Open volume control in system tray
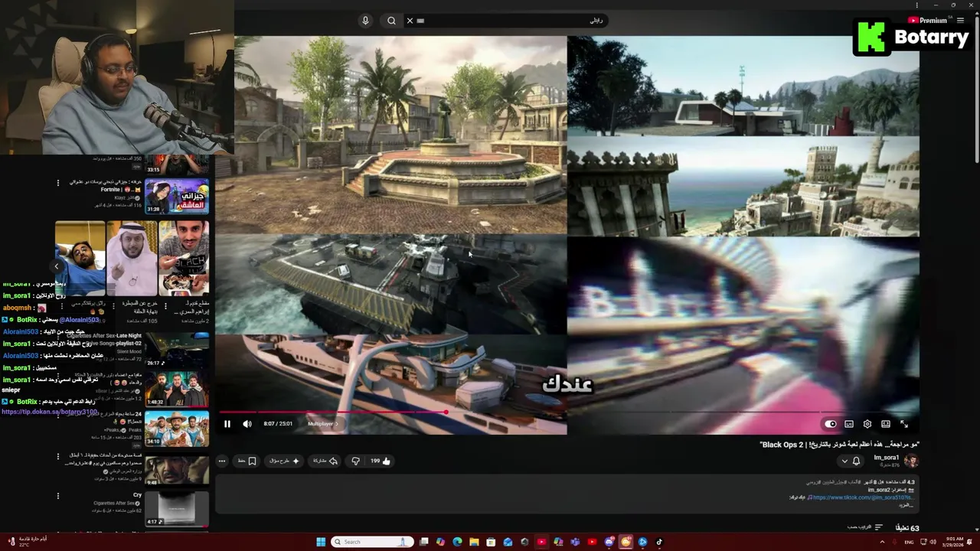The height and width of the screenshot is (551, 980). point(933,542)
